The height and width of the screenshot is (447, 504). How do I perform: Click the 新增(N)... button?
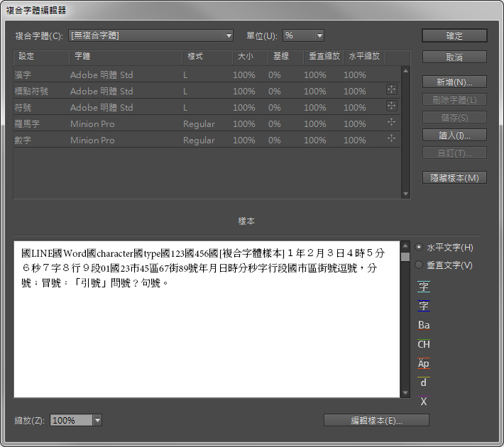point(454,82)
